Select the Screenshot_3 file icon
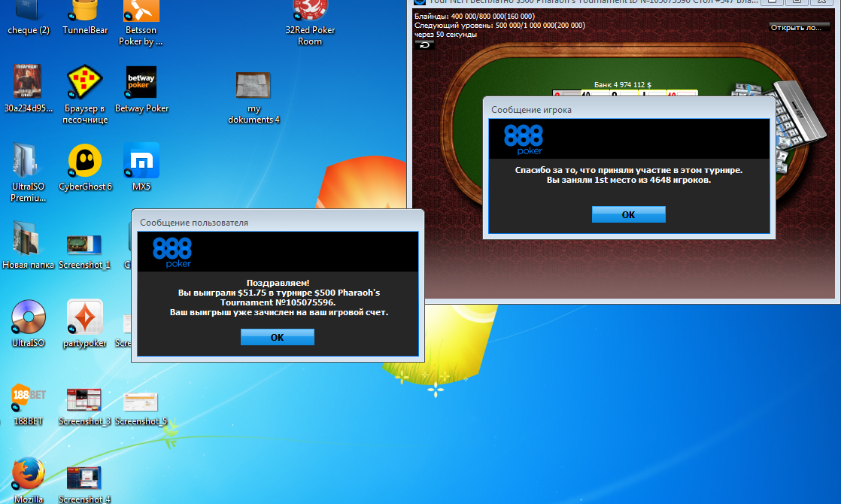841x504 pixels. pos(85,406)
